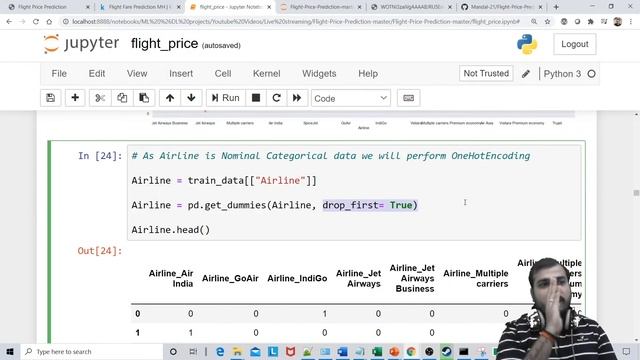
Task: Close the flight_price Jupyter browser tab
Action: coord(269,7)
